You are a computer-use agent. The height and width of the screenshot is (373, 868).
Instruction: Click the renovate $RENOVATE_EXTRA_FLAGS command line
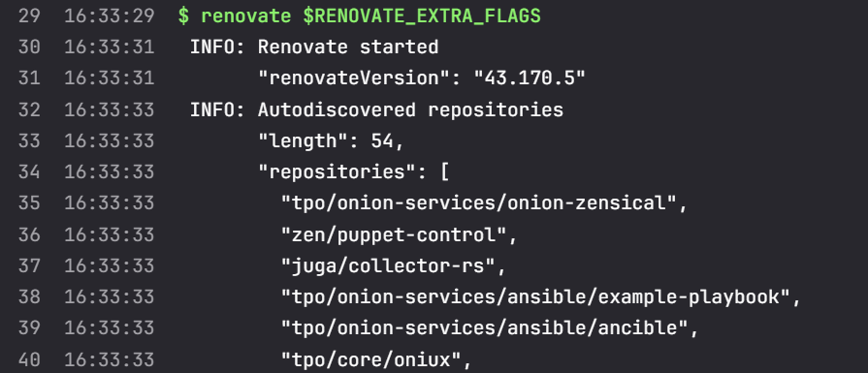(359, 16)
